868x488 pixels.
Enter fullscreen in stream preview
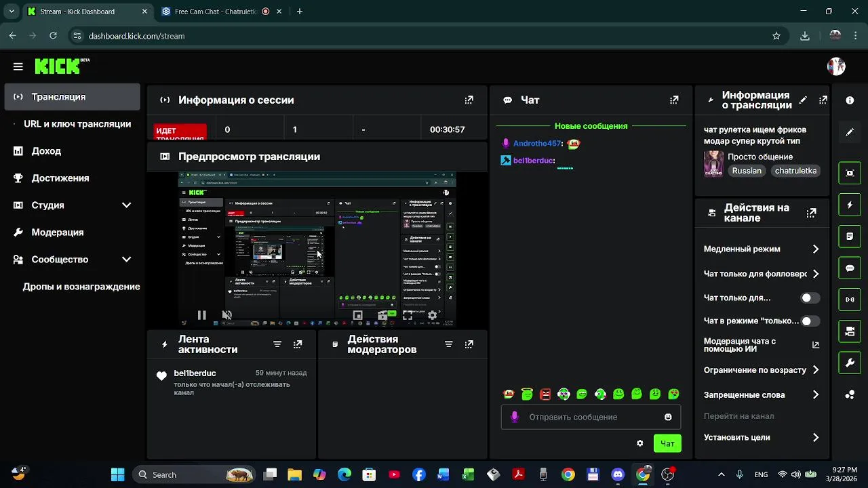point(408,315)
